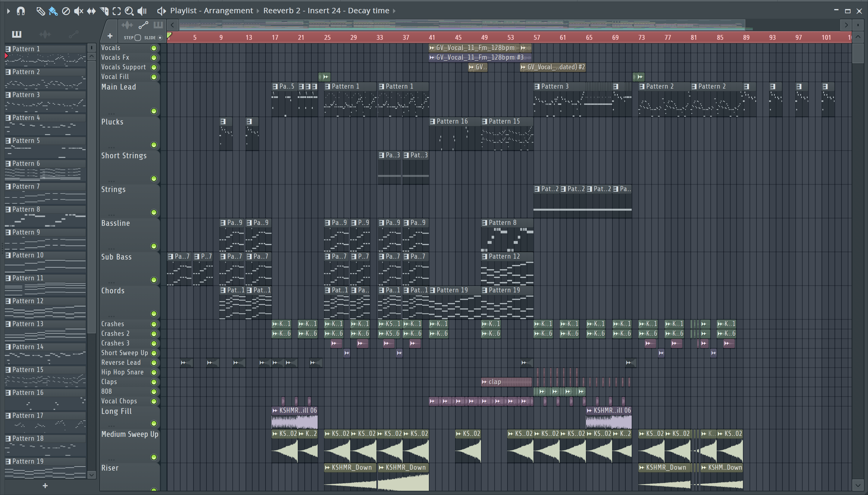Viewport: 868px width, 495px height.
Task: Select the Draw pencil tool
Action: point(40,11)
